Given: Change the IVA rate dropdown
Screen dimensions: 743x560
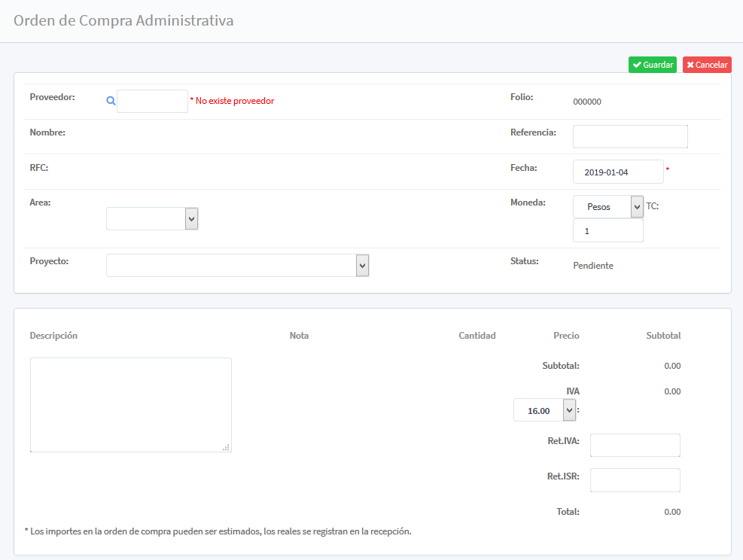Looking at the screenshot, I should pyautogui.click(x=545, y=410).
